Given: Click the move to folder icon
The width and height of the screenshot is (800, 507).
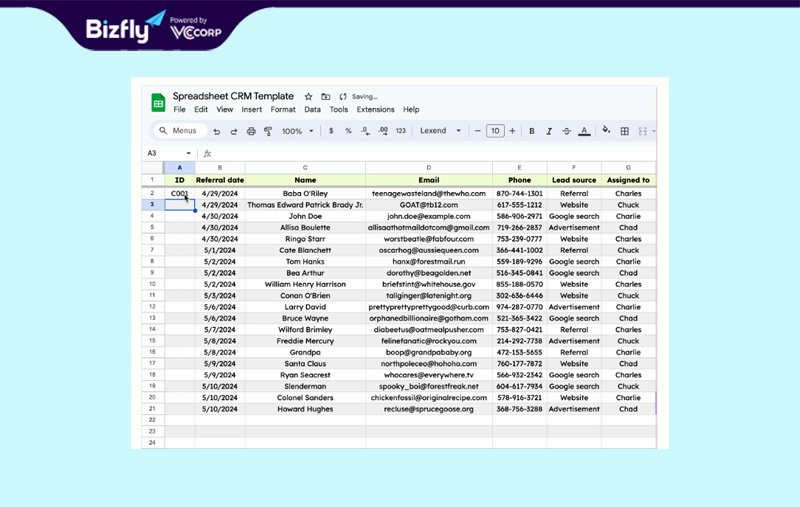Looking at the screenshot, I should (x=326, y=97).
